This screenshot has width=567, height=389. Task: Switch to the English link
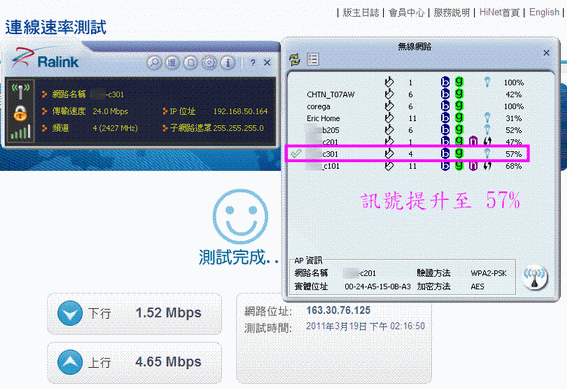tap(544, 12)
